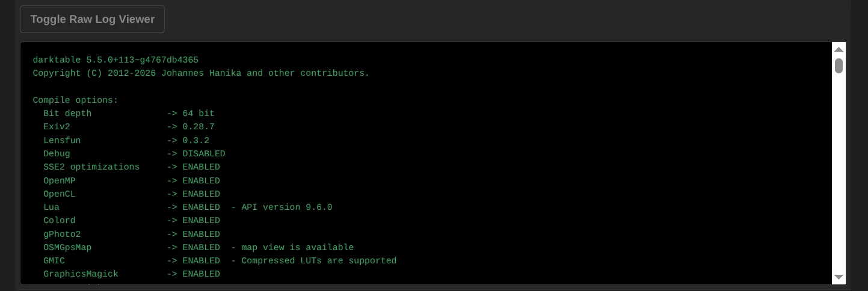Click the Debug DISABLED line
The image size is (868, 291).
coord(134,154)
